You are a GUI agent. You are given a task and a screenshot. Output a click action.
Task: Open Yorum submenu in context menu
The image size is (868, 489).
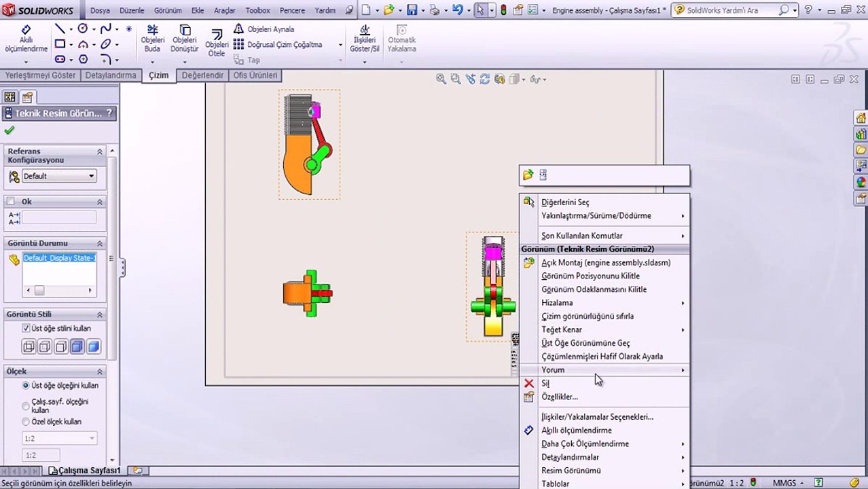point(604,370)
